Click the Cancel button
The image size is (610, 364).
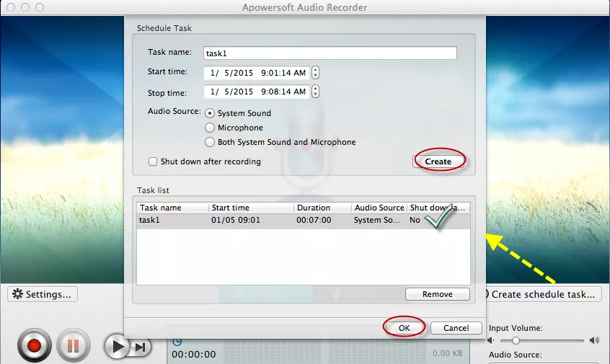[x=456, y=328]
